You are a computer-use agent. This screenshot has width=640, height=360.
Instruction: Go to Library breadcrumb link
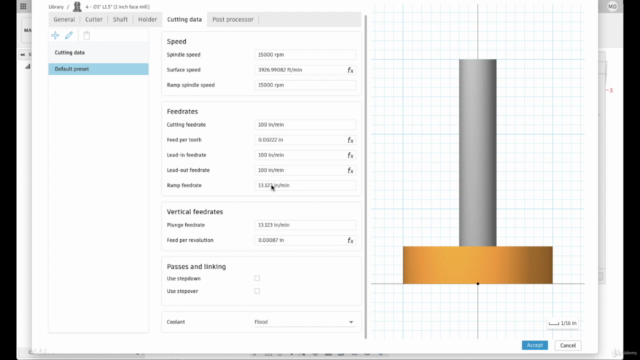[x=56, y=7]
